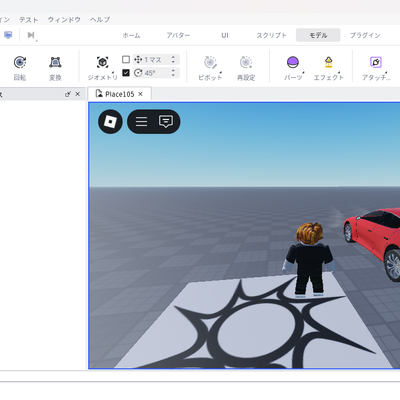Close the left side panel
This screenshot has width=400, height=400.
tap(78, 94)
